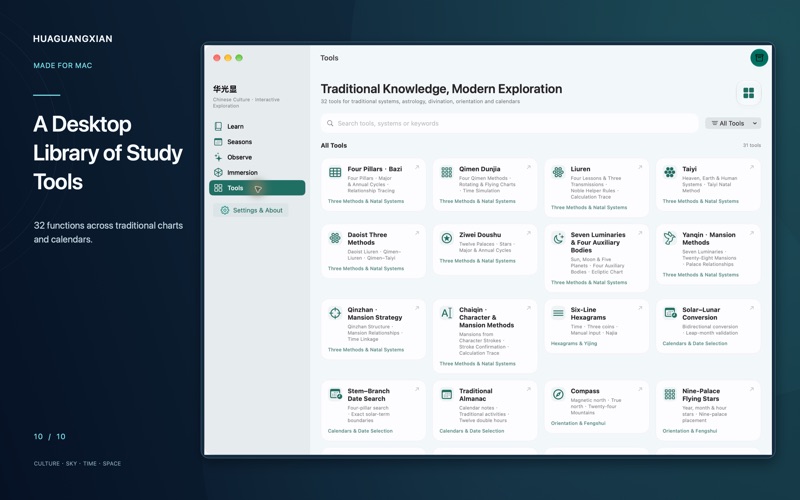Click the Nine-Palace Flying Stars icon

(669, 394)
